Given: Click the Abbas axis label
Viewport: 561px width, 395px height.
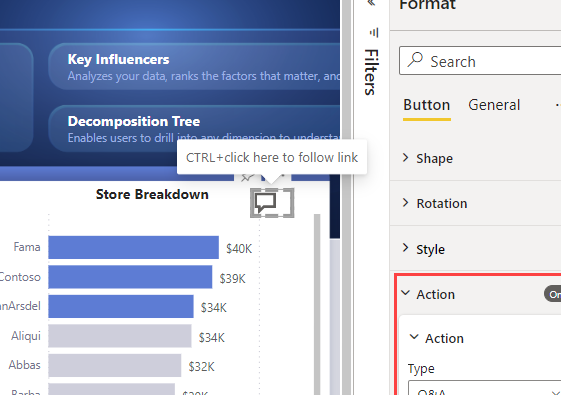Looking at the screenshot, I should coord(24,365).
